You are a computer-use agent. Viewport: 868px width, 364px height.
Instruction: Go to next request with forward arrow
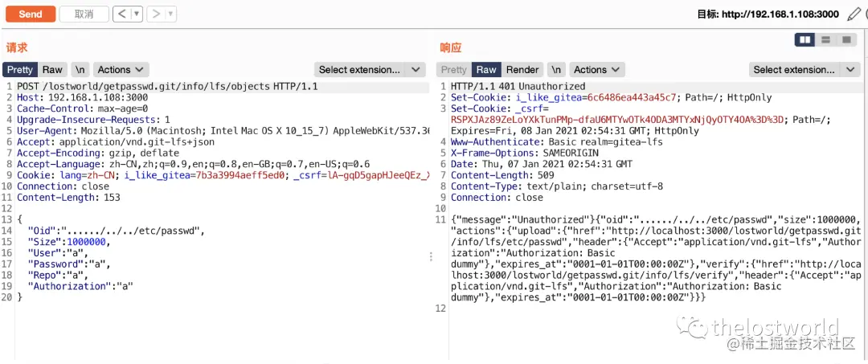click(156, 14)
